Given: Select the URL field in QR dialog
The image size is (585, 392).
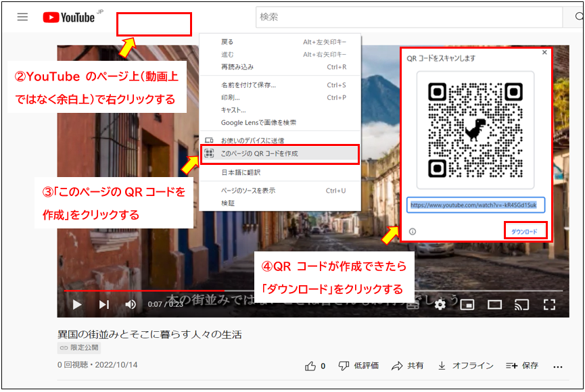Looking at the screenshot, I should pos(475,205).
